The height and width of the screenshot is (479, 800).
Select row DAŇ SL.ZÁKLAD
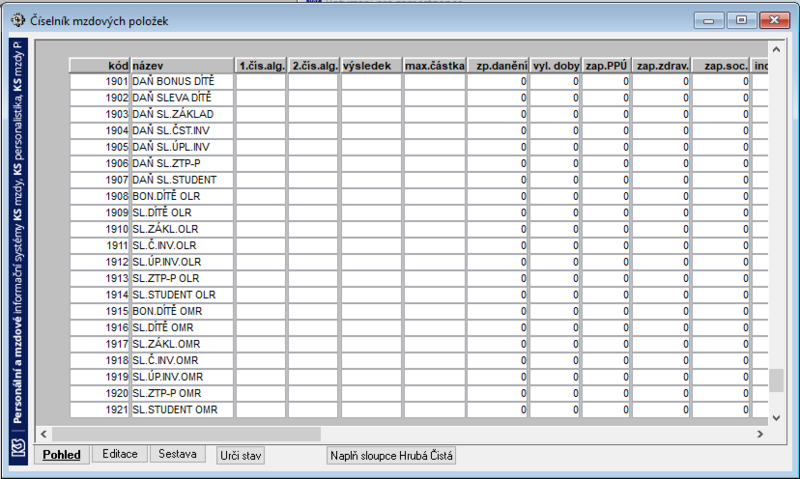418,114
